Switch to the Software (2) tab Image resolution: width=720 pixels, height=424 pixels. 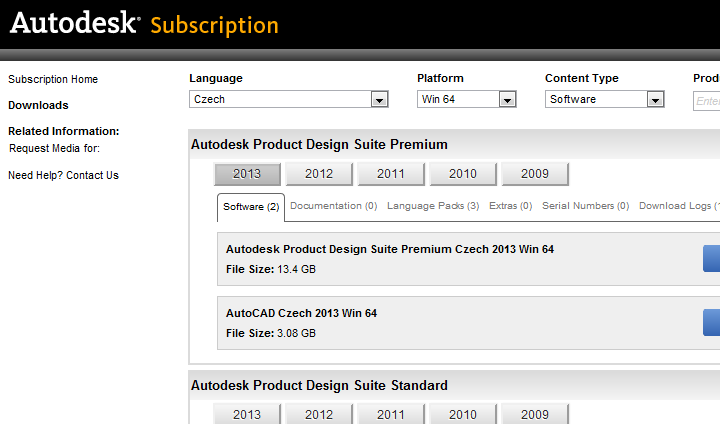coord(251,207)
